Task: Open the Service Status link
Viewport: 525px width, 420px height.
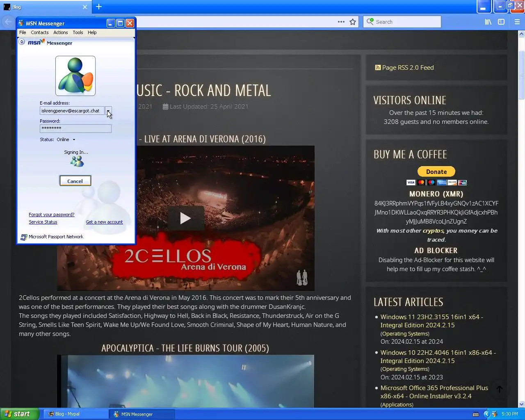Action: point(43,222)
